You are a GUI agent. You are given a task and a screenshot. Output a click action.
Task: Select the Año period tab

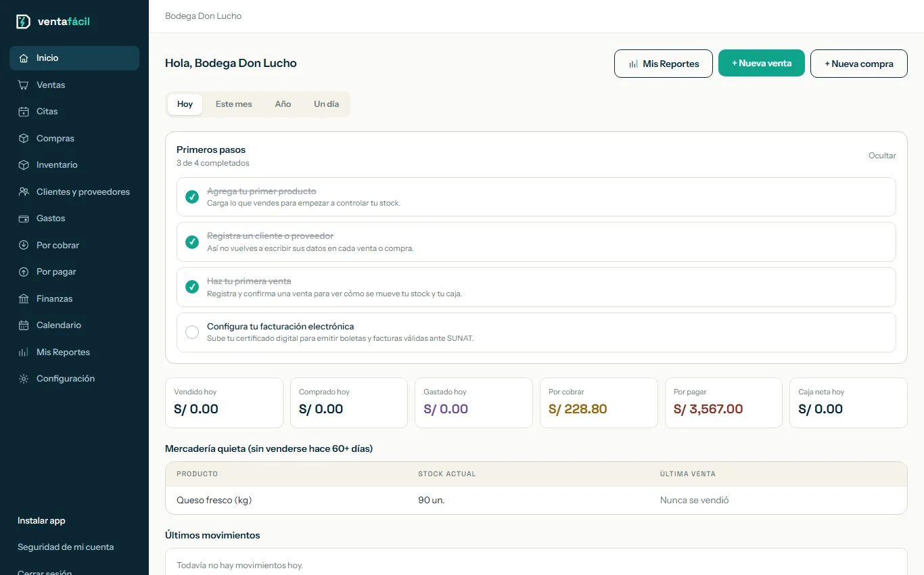tap(283, 104)
